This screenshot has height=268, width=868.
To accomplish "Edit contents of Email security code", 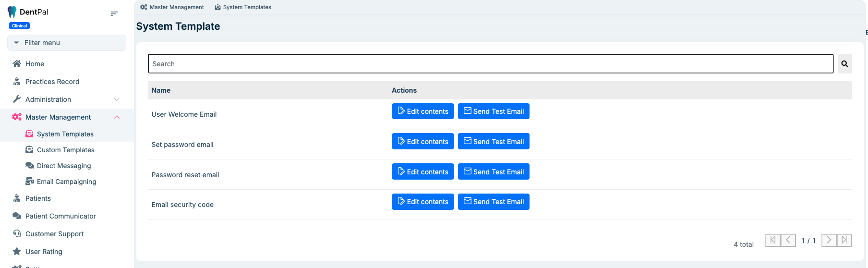I will pos(422,202).
